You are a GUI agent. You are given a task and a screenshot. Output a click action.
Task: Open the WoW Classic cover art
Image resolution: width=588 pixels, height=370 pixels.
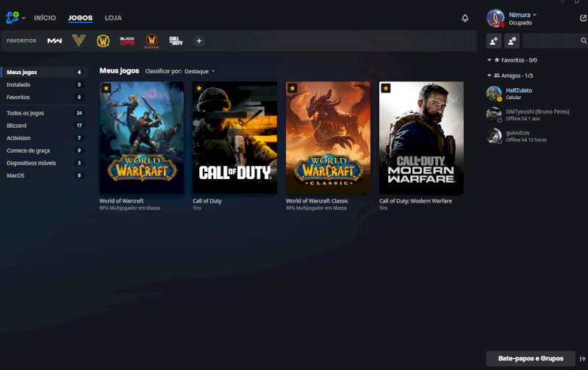pyautogui.click(x=328, y=137)
